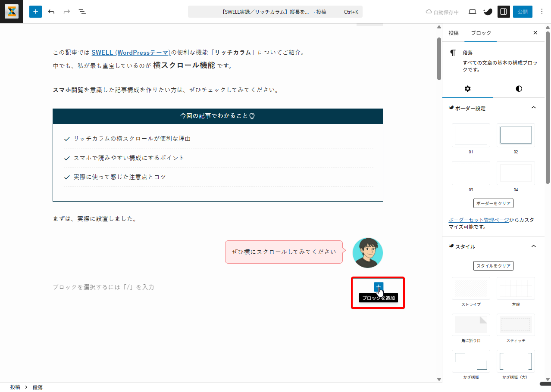Collapse the スタイル panel
Image resolution: width=551 pixels, height=392 pixels.
[533, 246]
